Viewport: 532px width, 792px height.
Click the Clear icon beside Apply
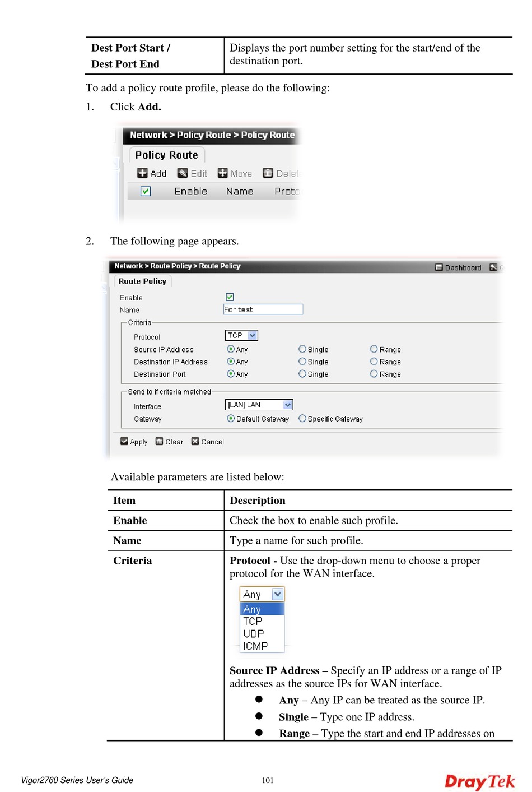(160, 442)
